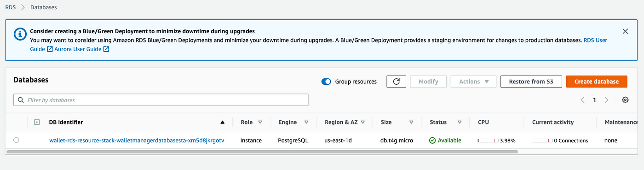
Task: Open table preferences gear icon
Action: tap(625, 100)
